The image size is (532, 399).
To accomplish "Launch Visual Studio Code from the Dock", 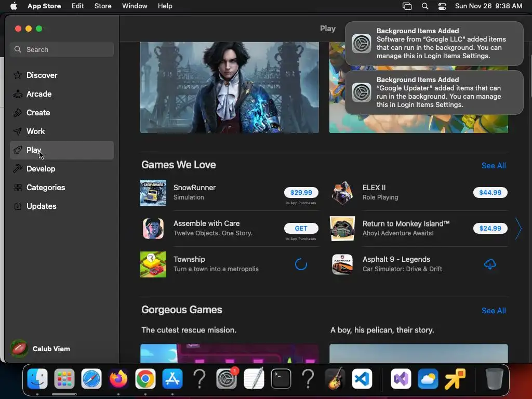I will (x=362, y=379).
